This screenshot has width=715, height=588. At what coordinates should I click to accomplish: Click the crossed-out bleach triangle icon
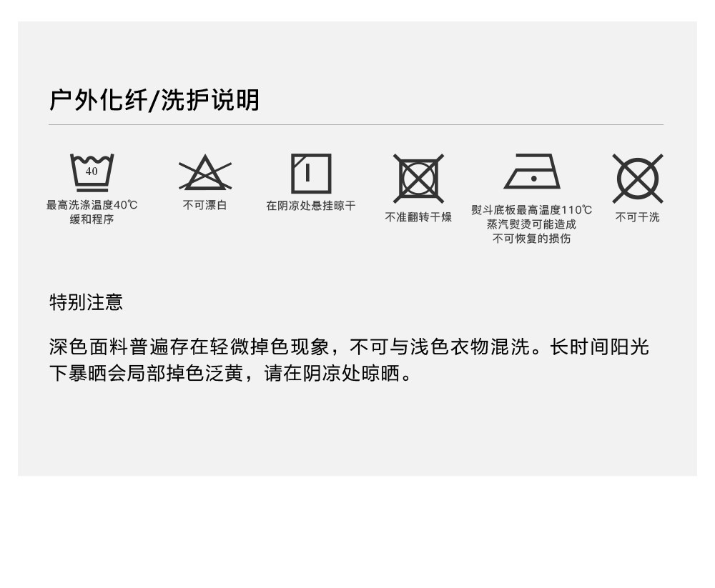pyautogui.click(x=204, y=172)
